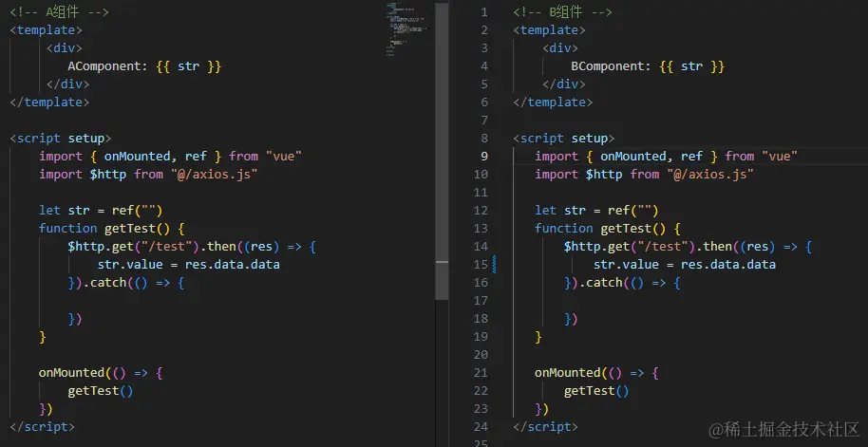Click 'let str = ref("")' in A component
868x447 pixels.
coord(101,211)
